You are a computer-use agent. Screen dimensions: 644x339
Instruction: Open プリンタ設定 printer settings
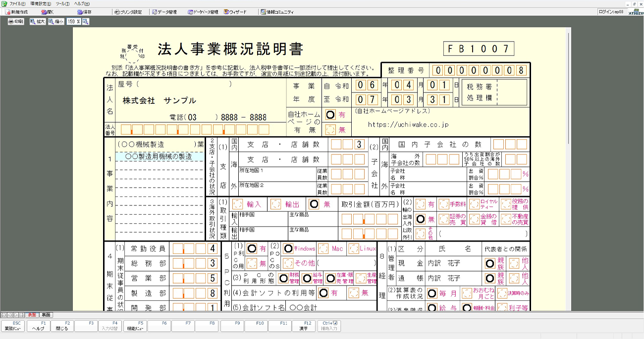point(128,12)
